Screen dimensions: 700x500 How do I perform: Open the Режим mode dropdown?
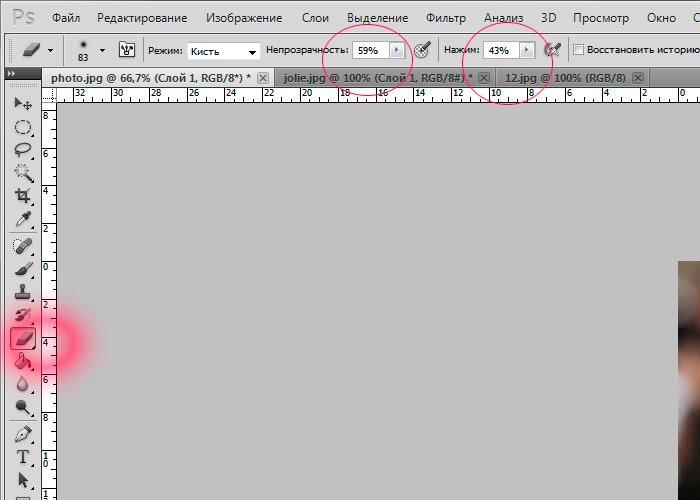pyautogui.click(x=223, y=51)
